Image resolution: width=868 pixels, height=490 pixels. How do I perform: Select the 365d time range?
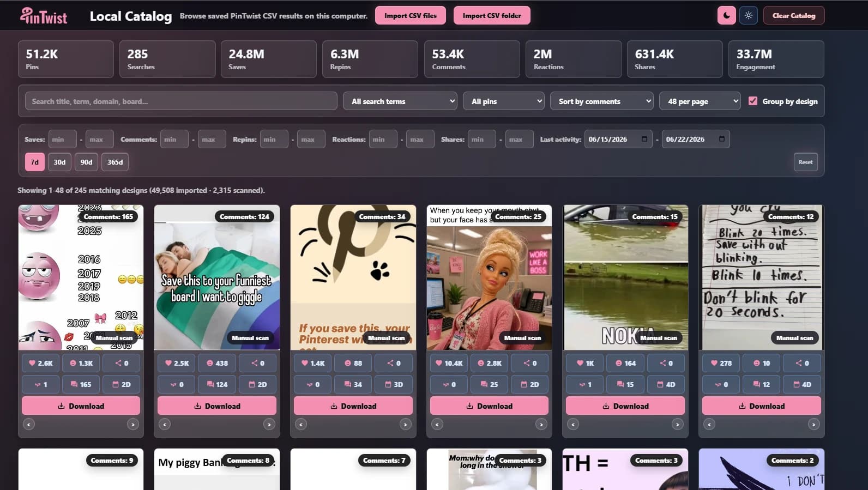click(115, 162)
